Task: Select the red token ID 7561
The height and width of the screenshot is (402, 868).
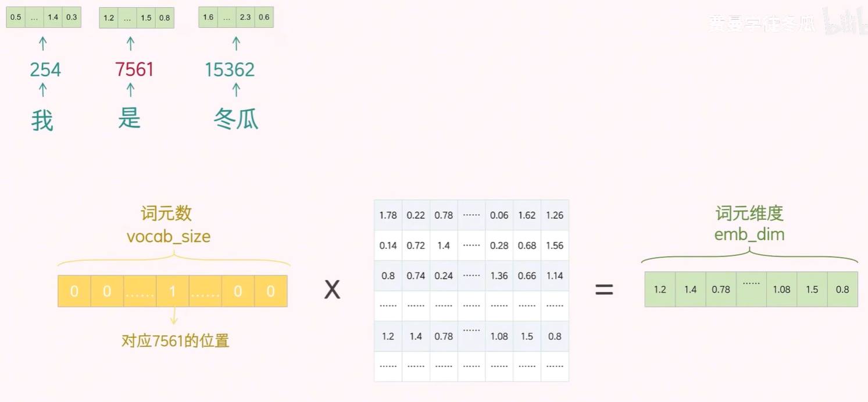Action: (x=134, y=70)
